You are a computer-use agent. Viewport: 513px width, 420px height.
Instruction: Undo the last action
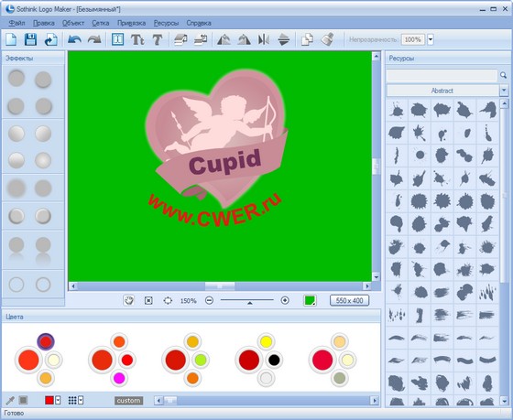click(x=74, y=39)
